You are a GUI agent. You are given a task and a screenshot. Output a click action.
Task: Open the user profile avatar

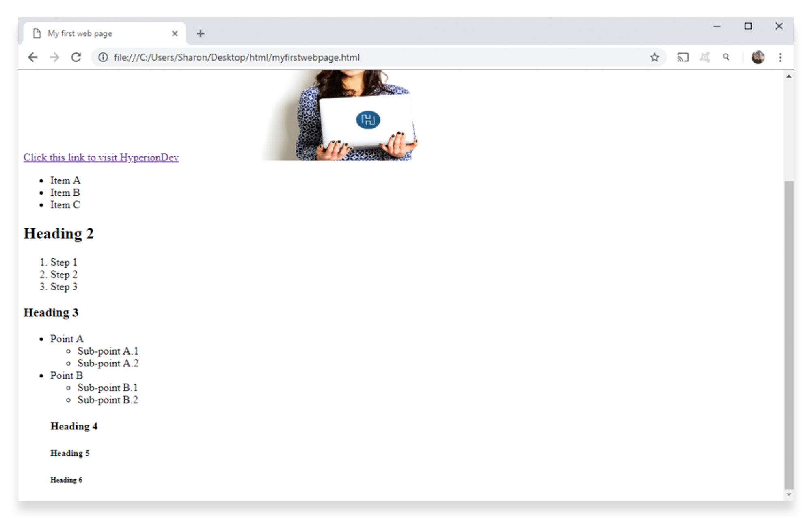(758, 57)
